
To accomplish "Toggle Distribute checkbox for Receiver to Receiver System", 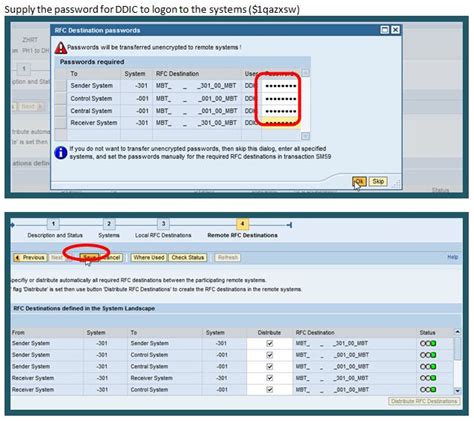I will pos(270,378).
